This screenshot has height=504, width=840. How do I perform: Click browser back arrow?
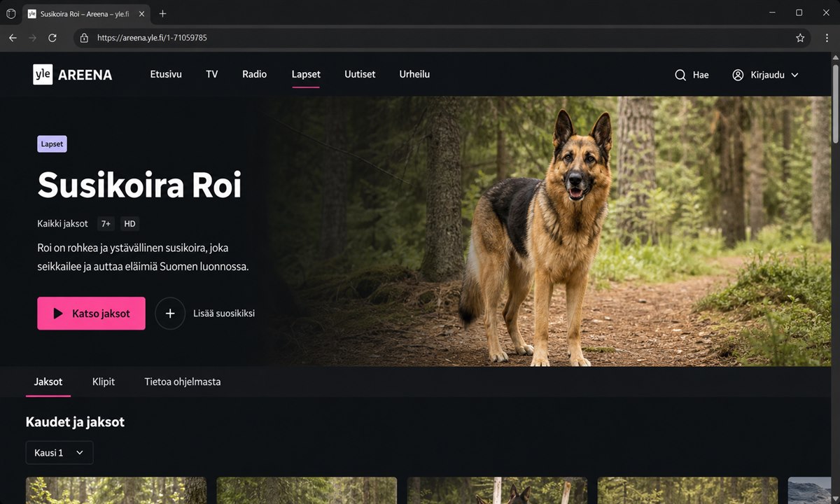13,38
